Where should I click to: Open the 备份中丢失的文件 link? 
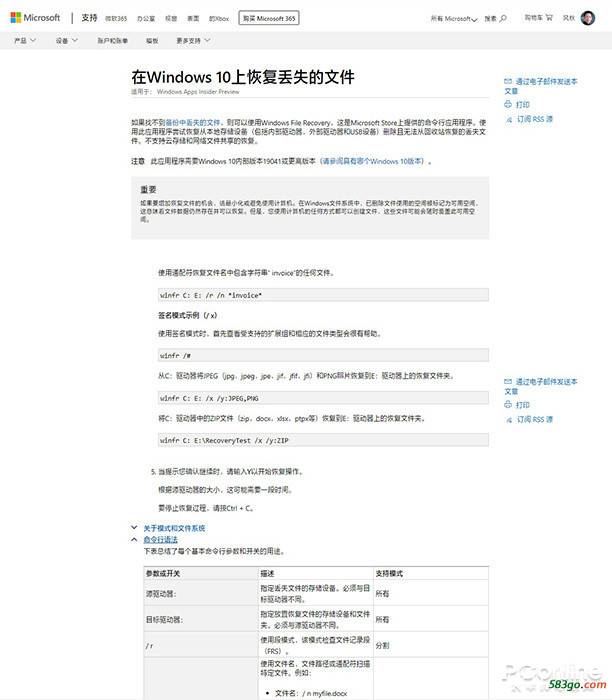pos(193,122)
